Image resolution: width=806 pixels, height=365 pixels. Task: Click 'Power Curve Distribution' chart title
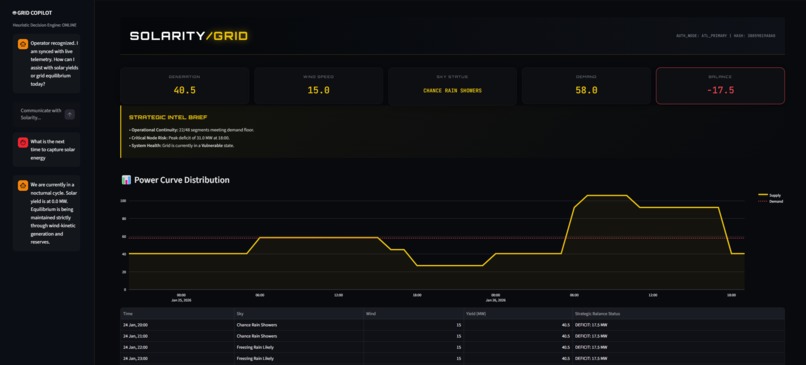tap(182, 180)
